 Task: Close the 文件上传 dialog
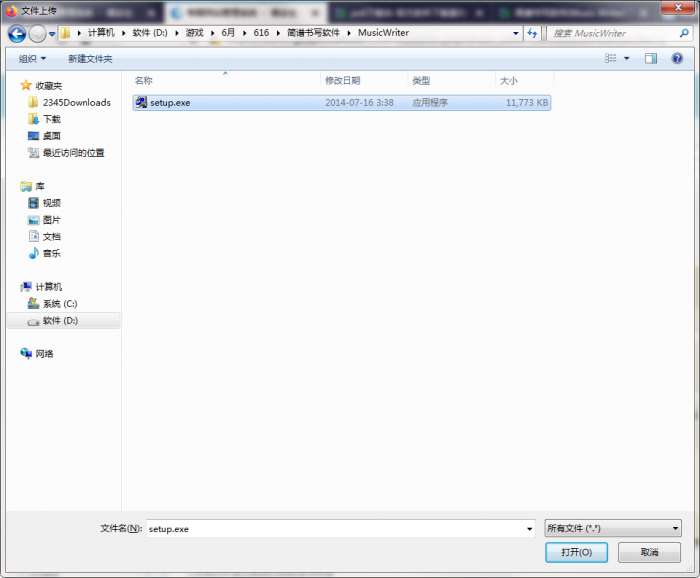pyautogui.click(x=679, y=7)
